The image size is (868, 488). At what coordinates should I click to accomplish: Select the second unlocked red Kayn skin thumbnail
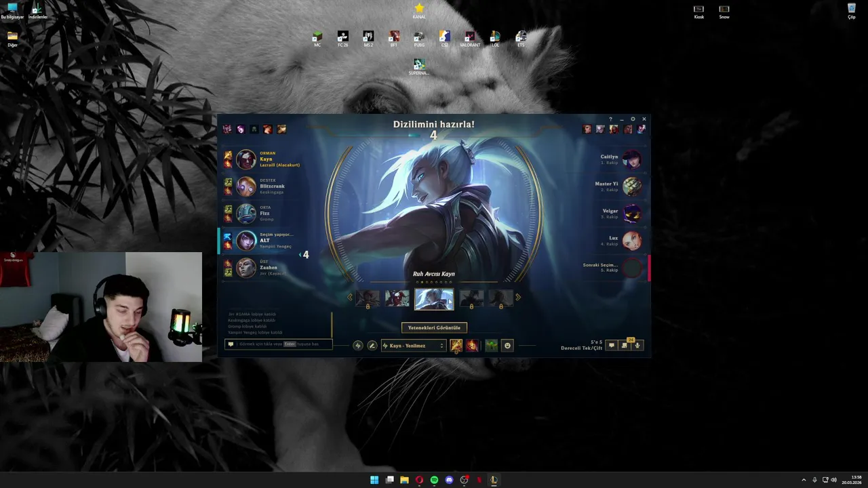click(x=397, y=298)
